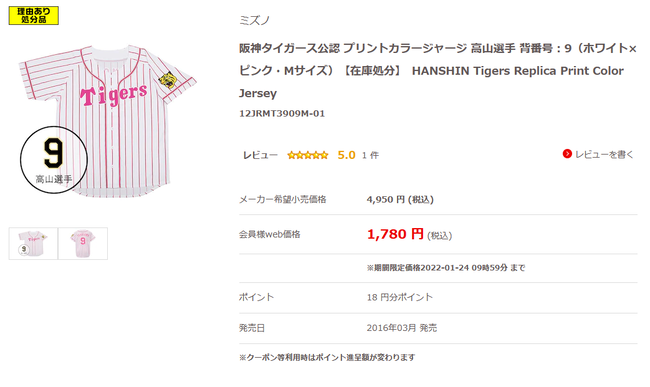Click the 4,950 円 list price
Viewport: 650px width, 387px height.
pos(400,200)
